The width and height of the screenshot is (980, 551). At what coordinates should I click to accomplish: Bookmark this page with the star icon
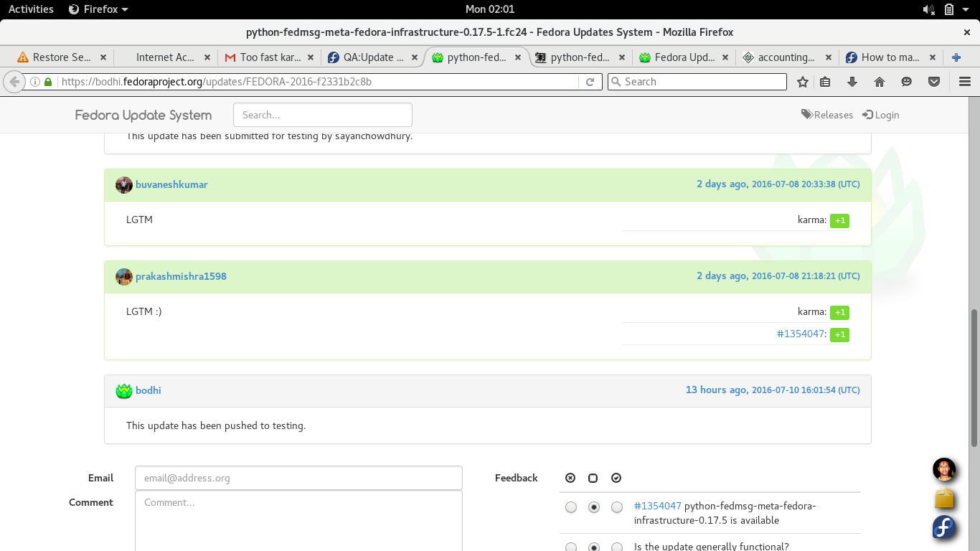pyautogui.click(x=803, y=82)
